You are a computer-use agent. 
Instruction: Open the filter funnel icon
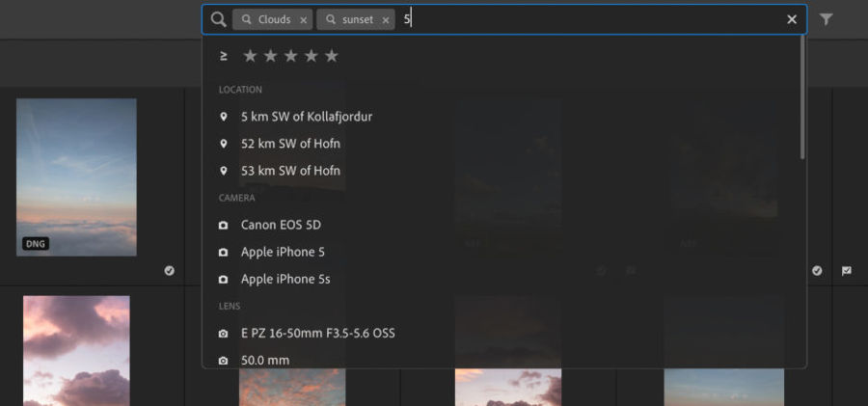[x=827, y=19]
